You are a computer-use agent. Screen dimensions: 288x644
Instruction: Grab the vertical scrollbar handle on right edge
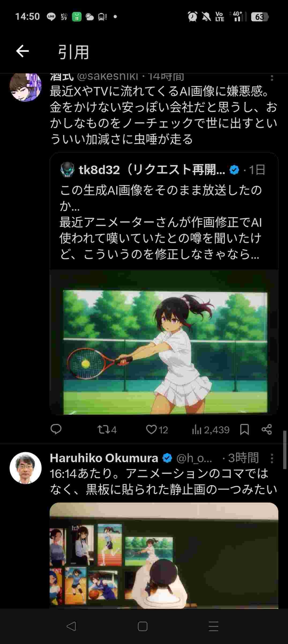click(x=285, y=450)
